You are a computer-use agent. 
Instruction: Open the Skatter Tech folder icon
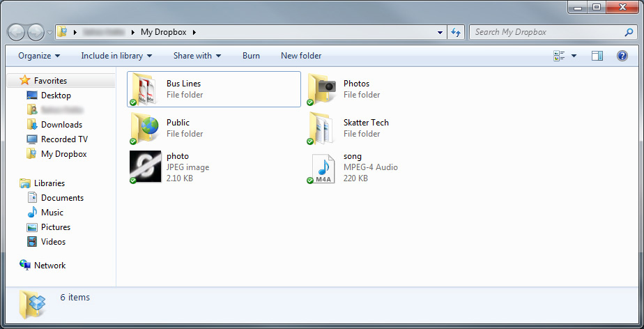click(x=321, y=128)
